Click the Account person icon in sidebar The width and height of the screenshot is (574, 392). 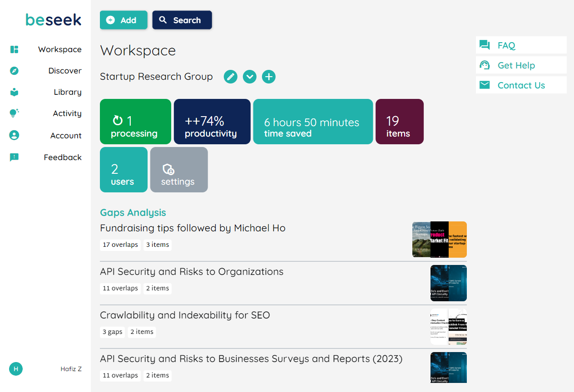[x=14, y=135]
